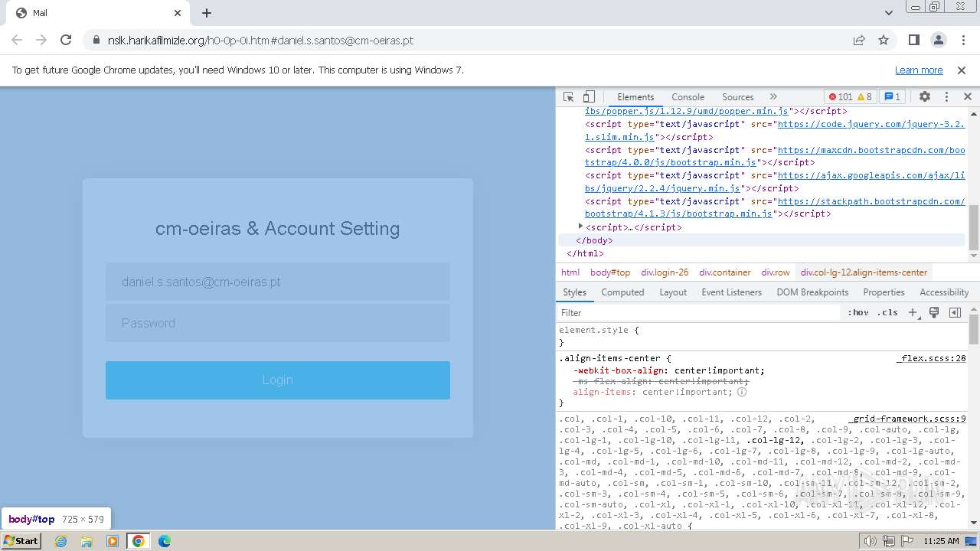The height and width of the screenshot is (551, 980).
Task: Toggle Chrome side panel icon
Action: 914,40
